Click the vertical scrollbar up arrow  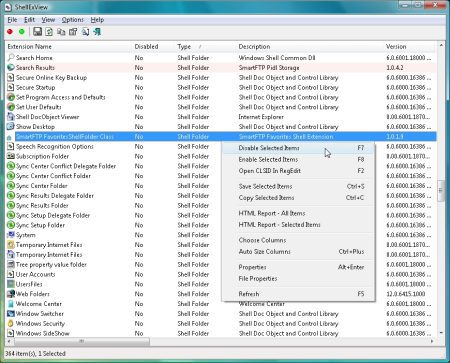pos(441,45)
